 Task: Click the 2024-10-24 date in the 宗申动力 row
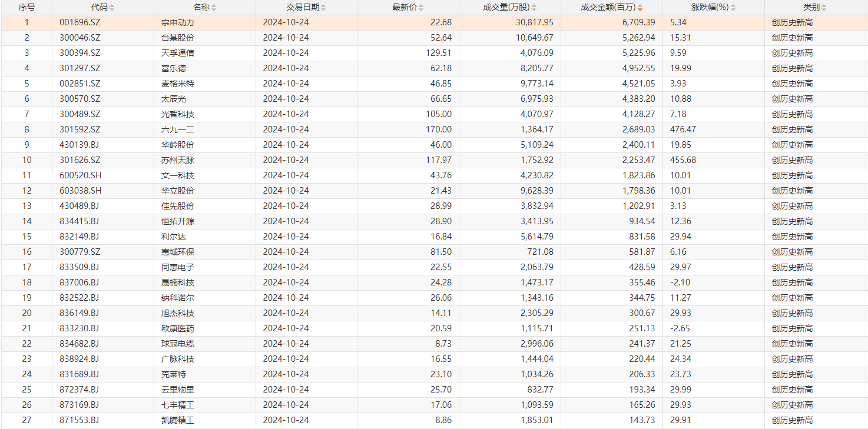click(286, 22)
